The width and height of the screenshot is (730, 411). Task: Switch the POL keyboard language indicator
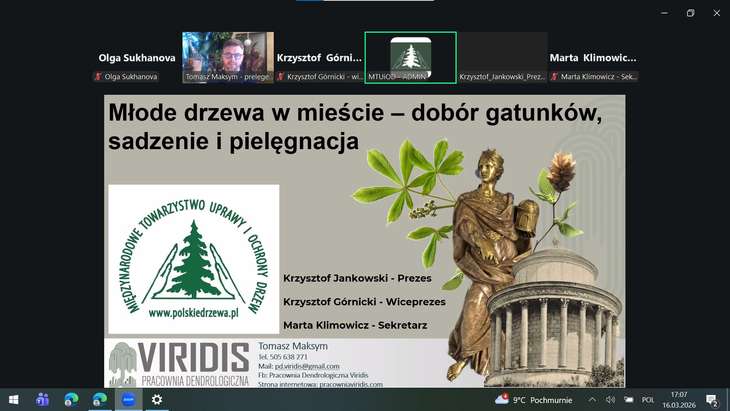pos(648,399)
